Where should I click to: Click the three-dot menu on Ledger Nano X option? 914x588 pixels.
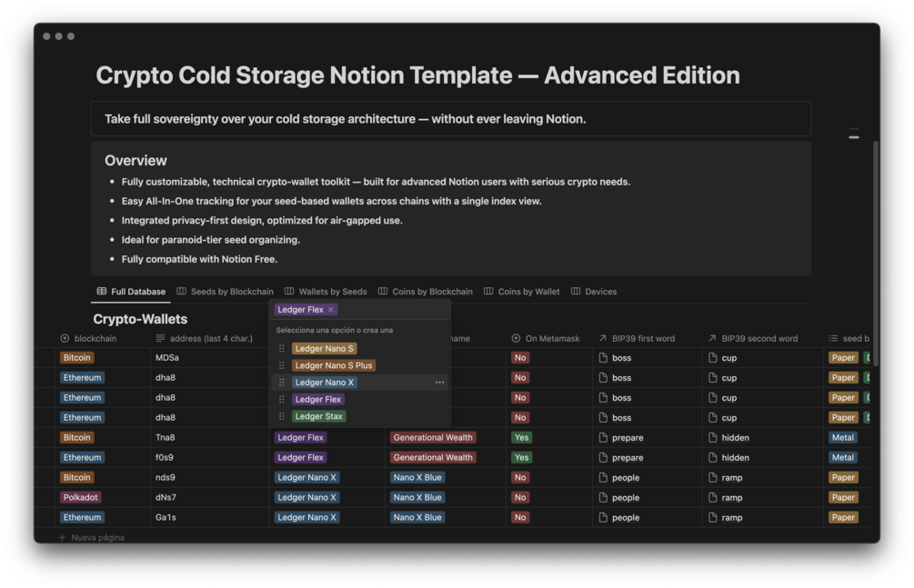439,383
